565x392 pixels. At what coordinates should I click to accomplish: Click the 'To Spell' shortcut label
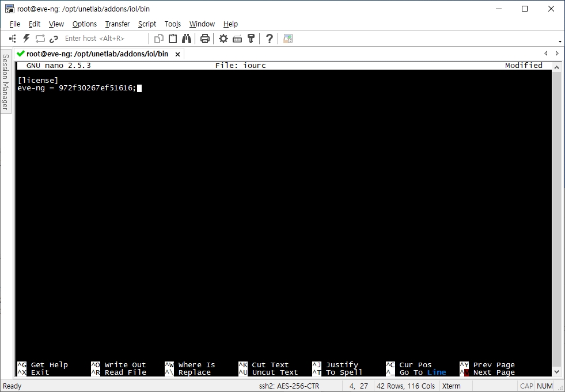point(344,372)
